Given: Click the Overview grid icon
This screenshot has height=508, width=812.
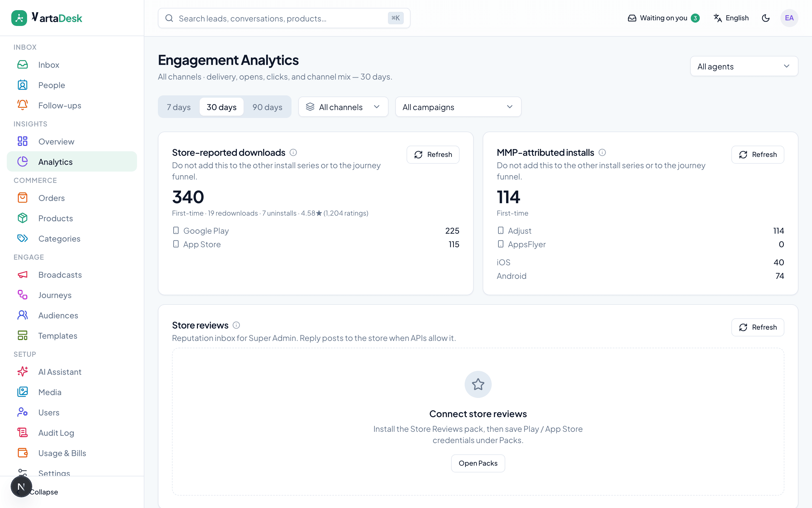Looking at the screenshot, I should click(23, 141).
